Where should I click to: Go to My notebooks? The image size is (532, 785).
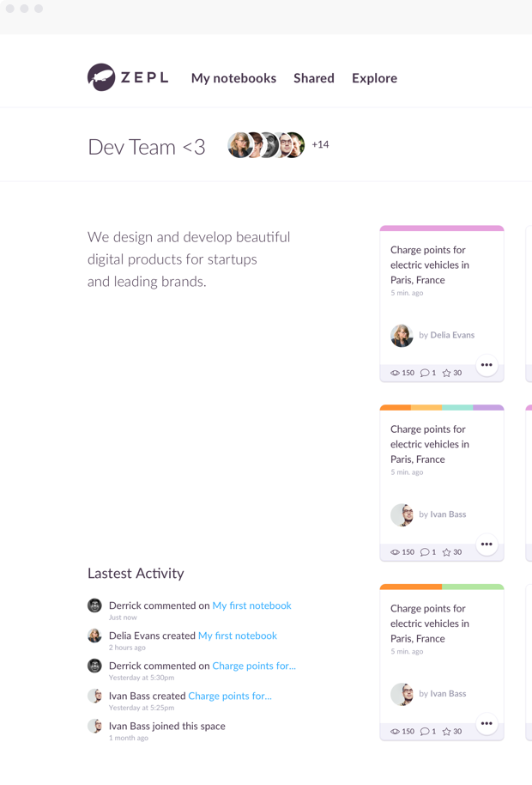tap(233, 78)
